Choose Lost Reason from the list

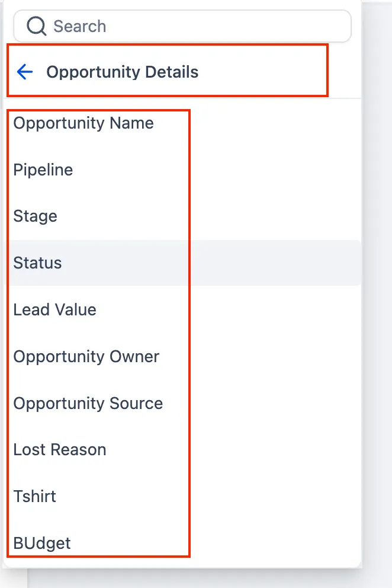182,450
